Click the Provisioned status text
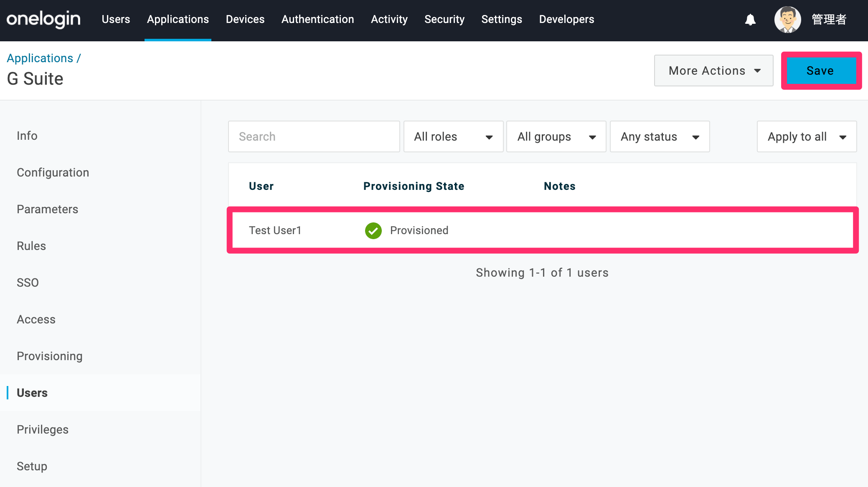The width and height of the screenshot is (868, 487). click(419, 230)
